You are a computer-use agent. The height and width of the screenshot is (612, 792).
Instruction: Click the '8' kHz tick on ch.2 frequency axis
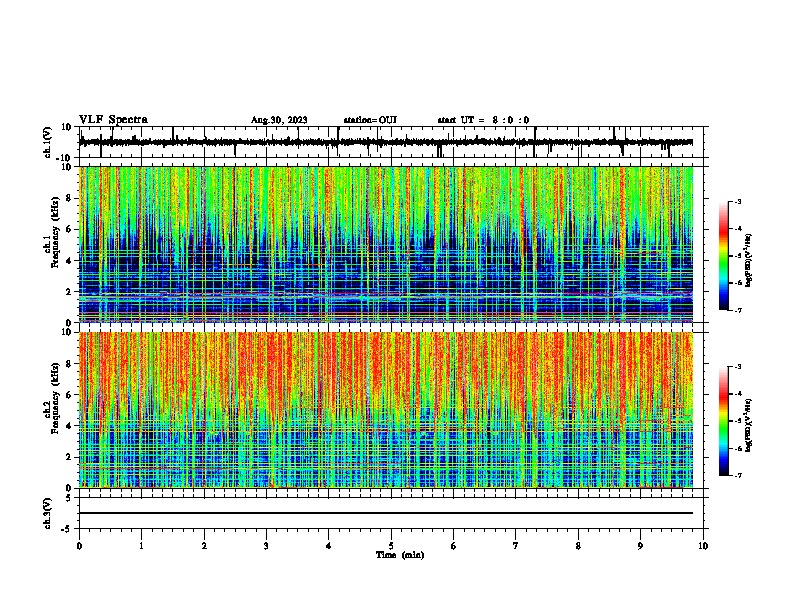tap(70, 364)
